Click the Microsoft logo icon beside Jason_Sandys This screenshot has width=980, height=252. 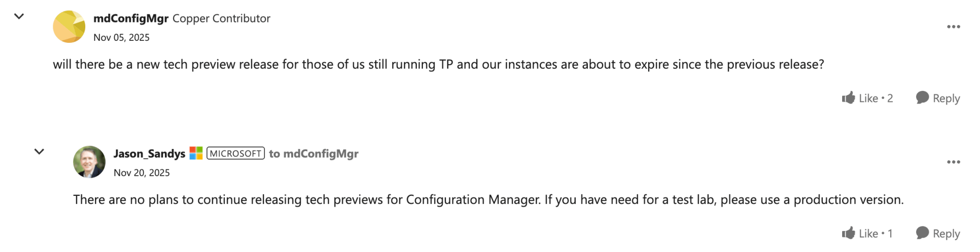pos(196,153)
